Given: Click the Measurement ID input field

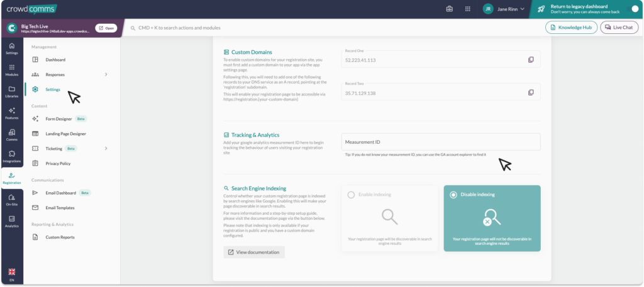Looking at the screenshot, I should [x=441, y=142].
